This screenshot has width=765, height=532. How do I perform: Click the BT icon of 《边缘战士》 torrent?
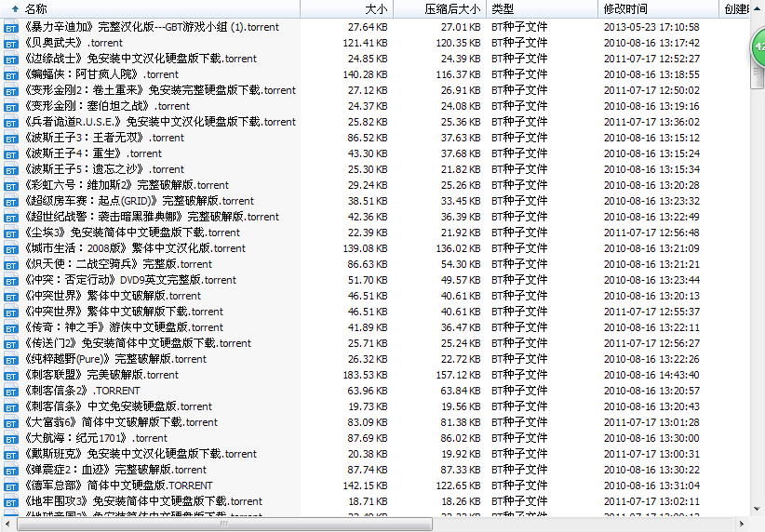click(x=11, y=59)
